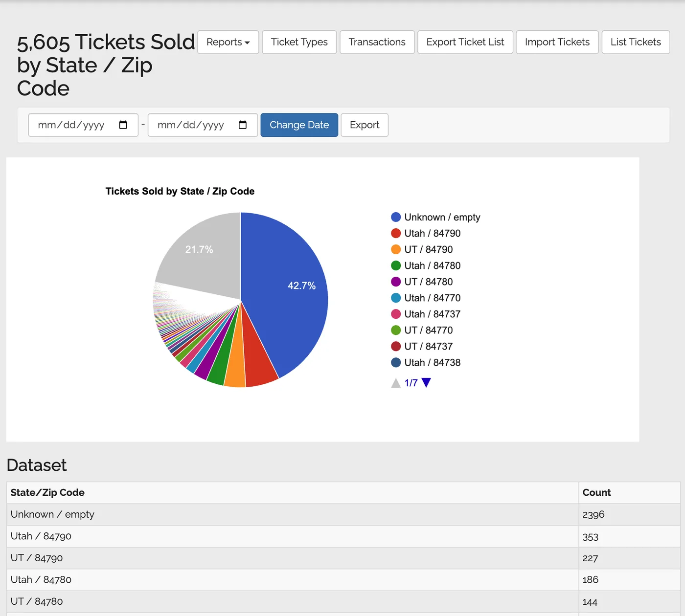Select Utah / 84790 table row
The height and width of the screenshot is (616, 685).
click(343, 536)
